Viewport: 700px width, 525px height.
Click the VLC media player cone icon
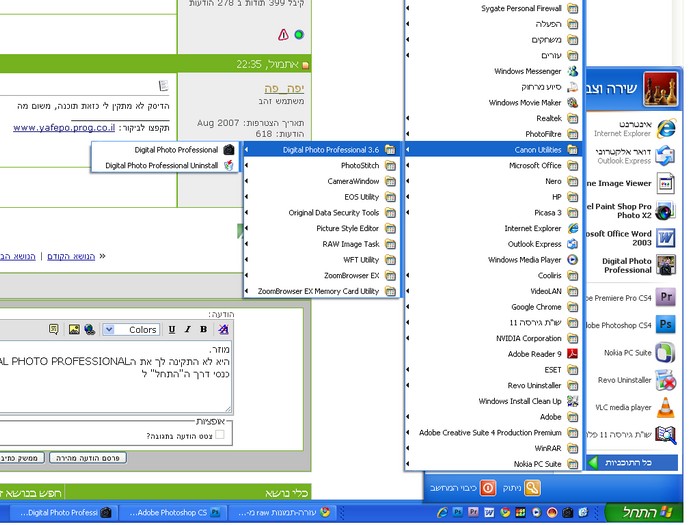666,407
